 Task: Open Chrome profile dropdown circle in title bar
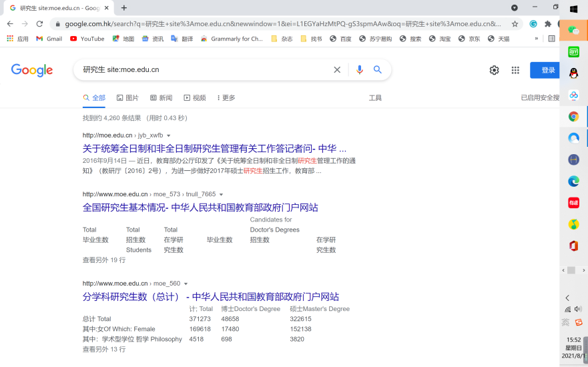(515, 8)
